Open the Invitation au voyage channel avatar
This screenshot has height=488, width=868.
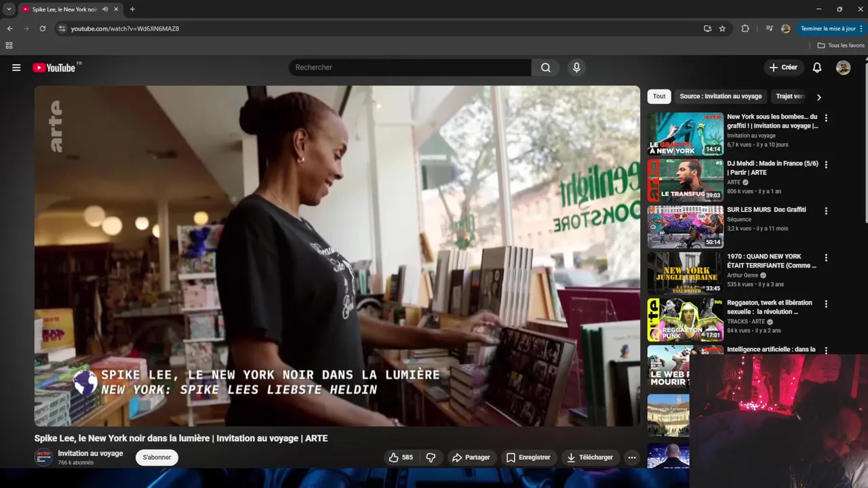coord(43,457)
